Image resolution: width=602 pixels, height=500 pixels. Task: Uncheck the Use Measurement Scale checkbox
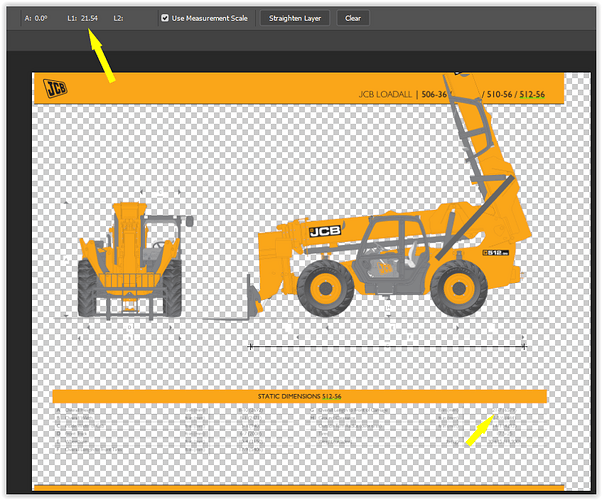point(165,18)
